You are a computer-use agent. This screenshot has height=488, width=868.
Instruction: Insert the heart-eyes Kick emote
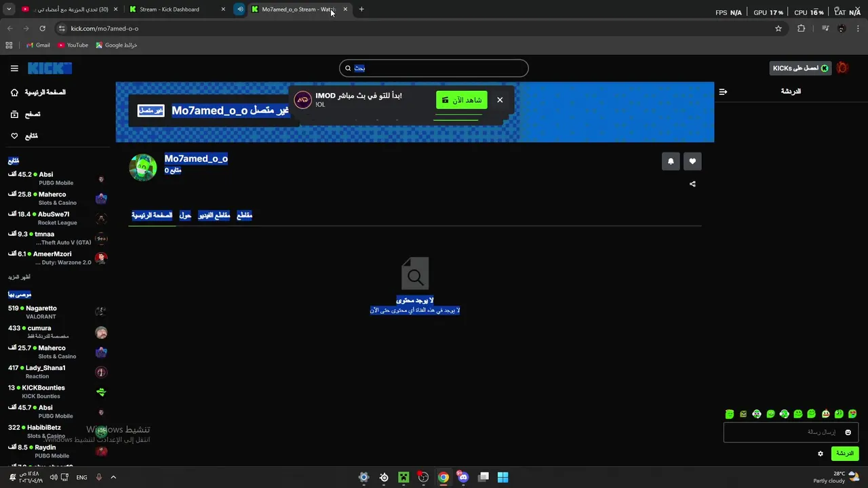(852, 414)
